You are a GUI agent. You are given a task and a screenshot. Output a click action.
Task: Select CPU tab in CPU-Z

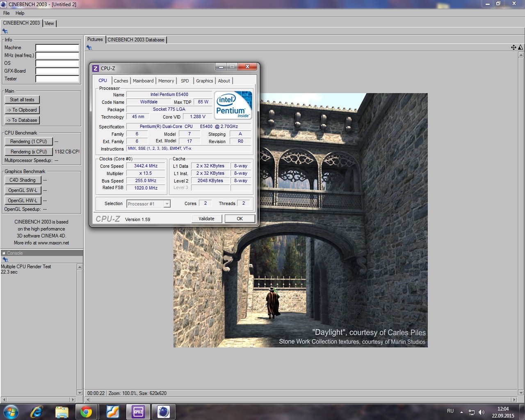tap(103, 80)
